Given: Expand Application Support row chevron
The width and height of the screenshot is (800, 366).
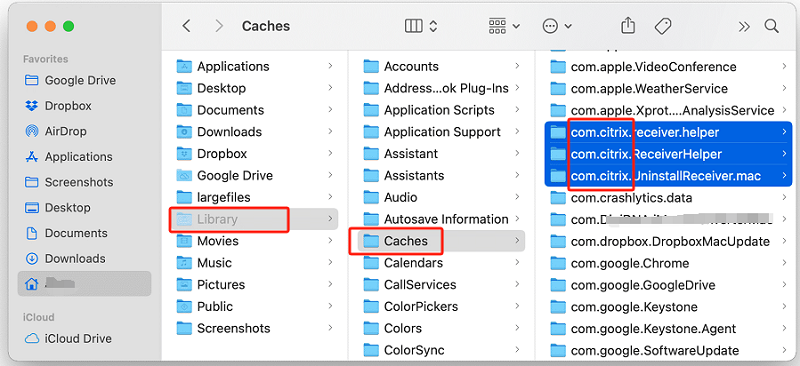Looking at the screenshot, I should click(x=517, y=132).
